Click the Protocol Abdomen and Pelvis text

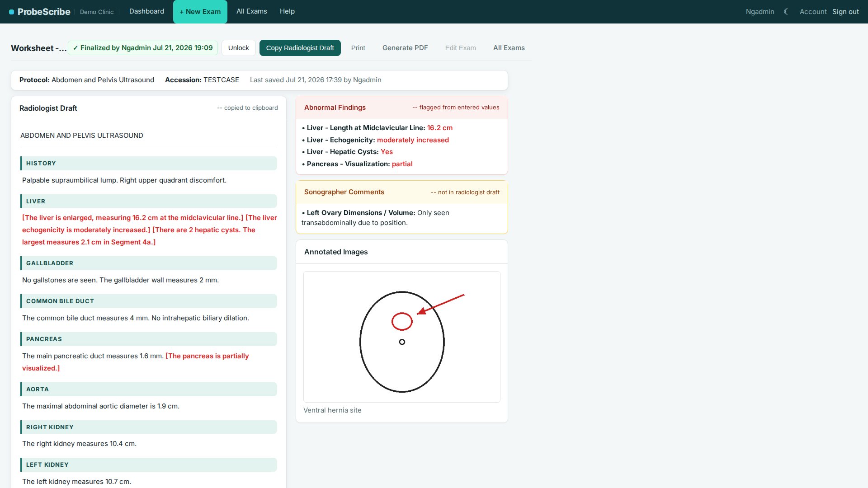(87, 80)
